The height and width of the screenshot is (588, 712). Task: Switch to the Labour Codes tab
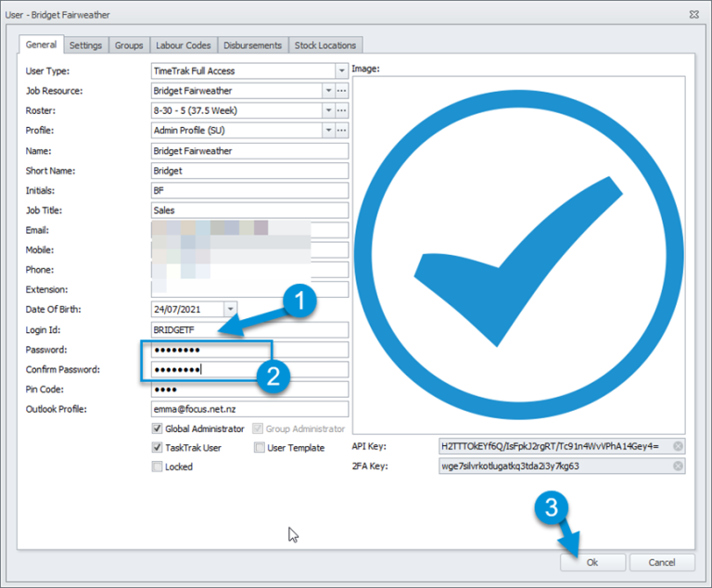click(x=184, y=45)
